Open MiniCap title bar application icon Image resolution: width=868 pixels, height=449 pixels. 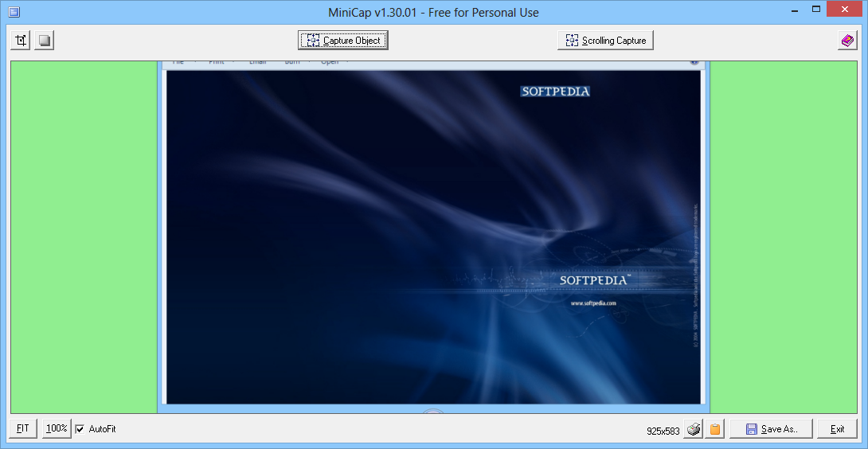pos(14,12)
